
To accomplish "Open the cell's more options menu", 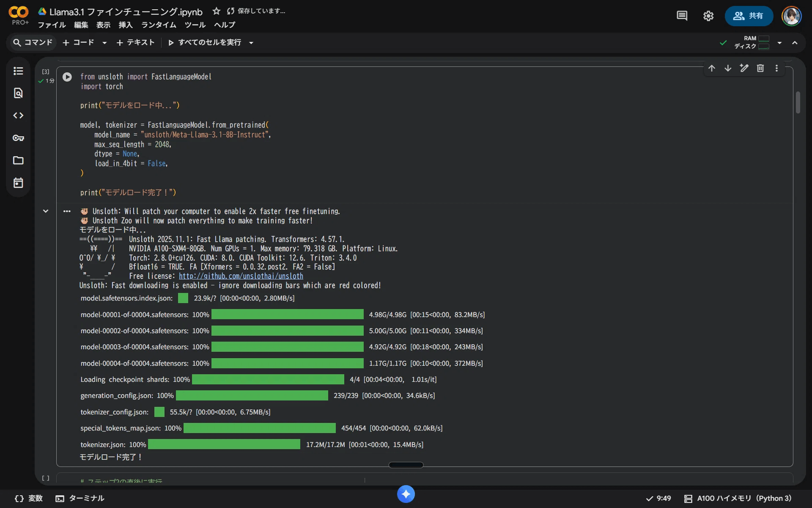I will (776, 68).
